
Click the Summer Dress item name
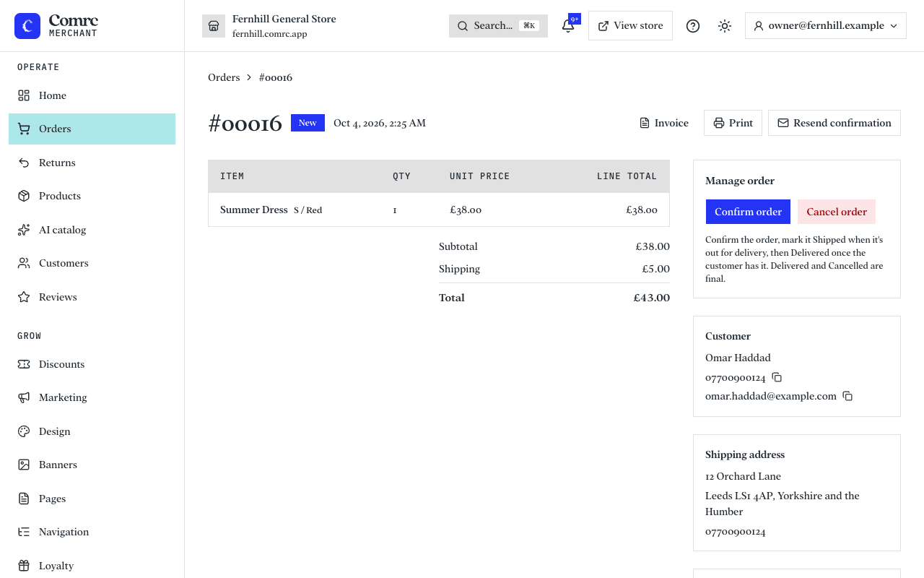(x=254, y=210)
